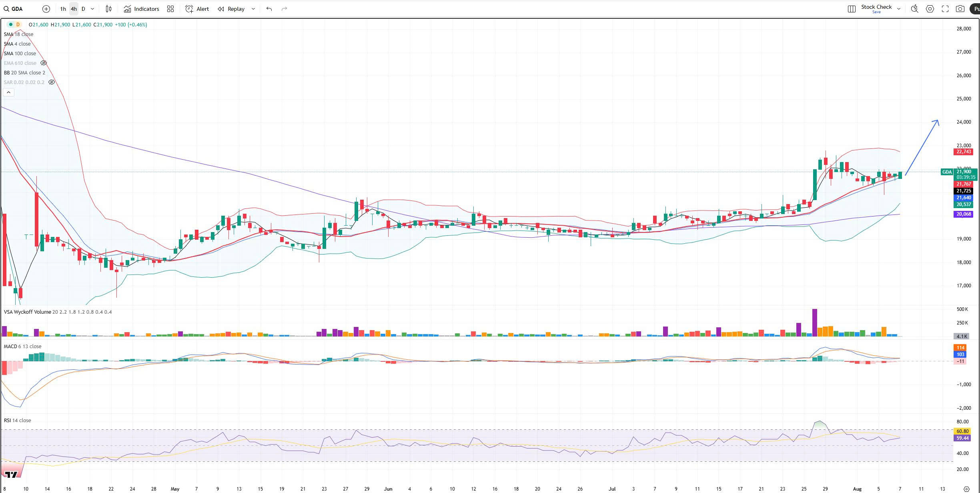Click the +100 (+0.46%) change value
Image resolution: width=980 pixels, height=493 pixels.
131,24
